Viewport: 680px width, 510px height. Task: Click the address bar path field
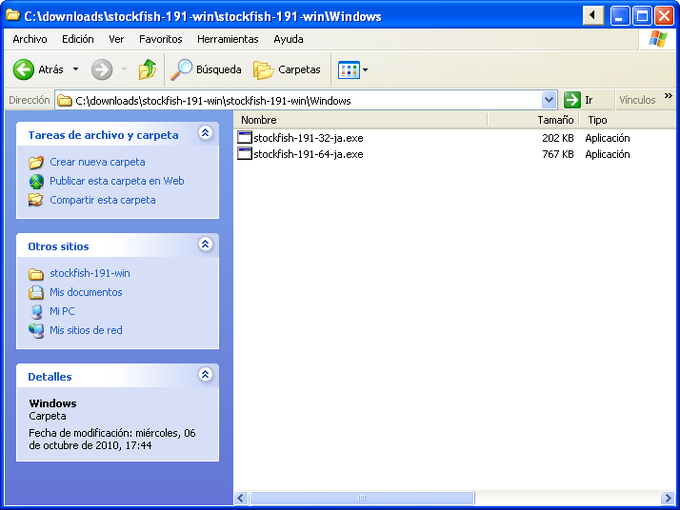click(x=308, y=101)
